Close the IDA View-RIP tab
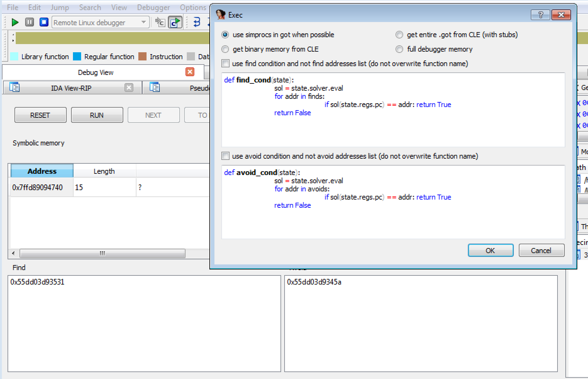Screen dimensions: 588x379 tap(129, 88)
